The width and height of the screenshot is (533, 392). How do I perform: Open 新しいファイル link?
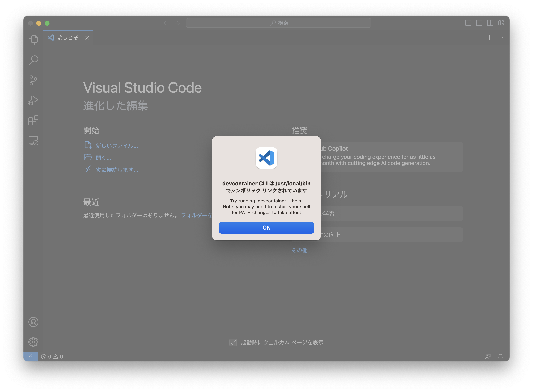[x=117, y=146]
